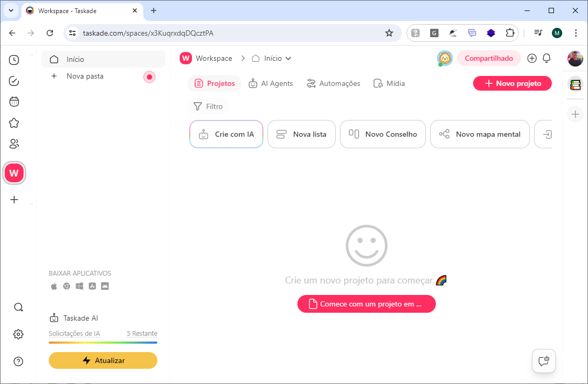Click the Chrome profile M avatar
The width and height of the screenshot is (588, 384).
(557, 33)
